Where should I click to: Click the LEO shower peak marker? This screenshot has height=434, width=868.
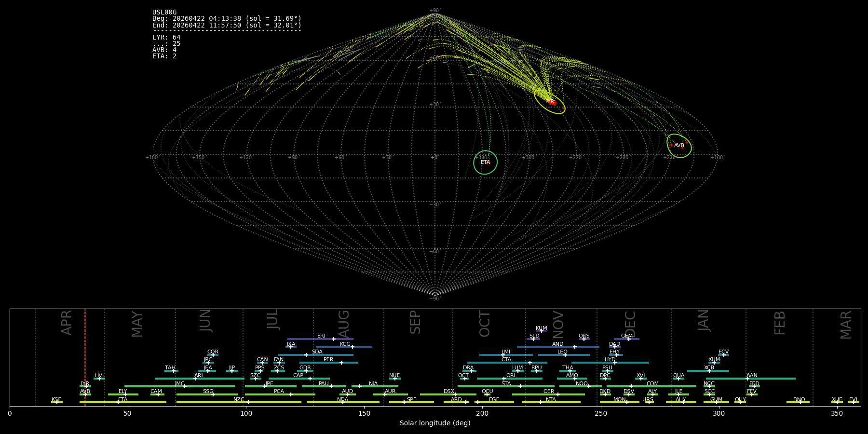565,355
